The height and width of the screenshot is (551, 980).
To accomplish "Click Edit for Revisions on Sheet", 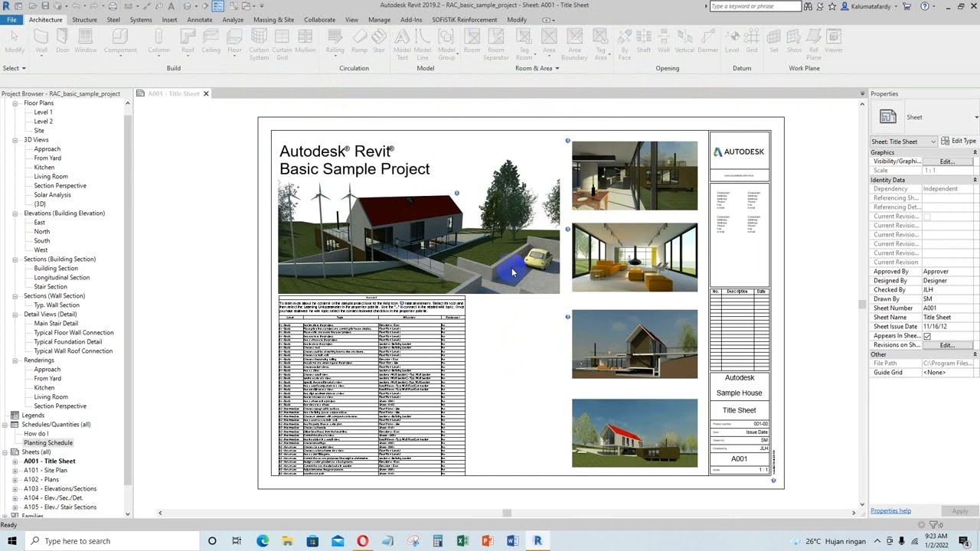I will point(947,345).
